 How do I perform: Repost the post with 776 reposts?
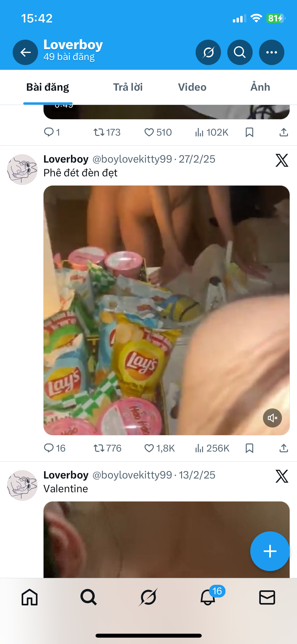(99, 448)
